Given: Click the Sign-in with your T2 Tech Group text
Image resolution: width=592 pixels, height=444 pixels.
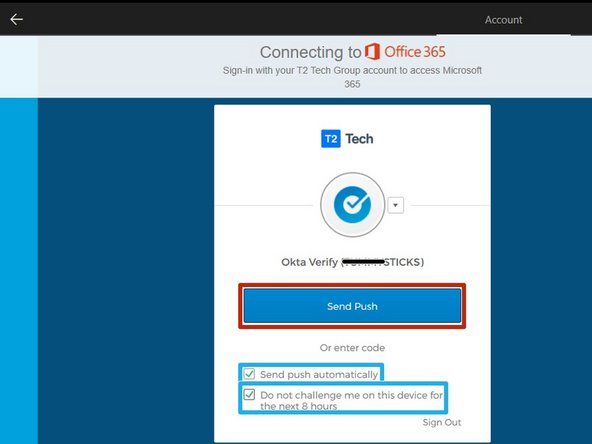Looking at the screenshot, I should 352,77.
